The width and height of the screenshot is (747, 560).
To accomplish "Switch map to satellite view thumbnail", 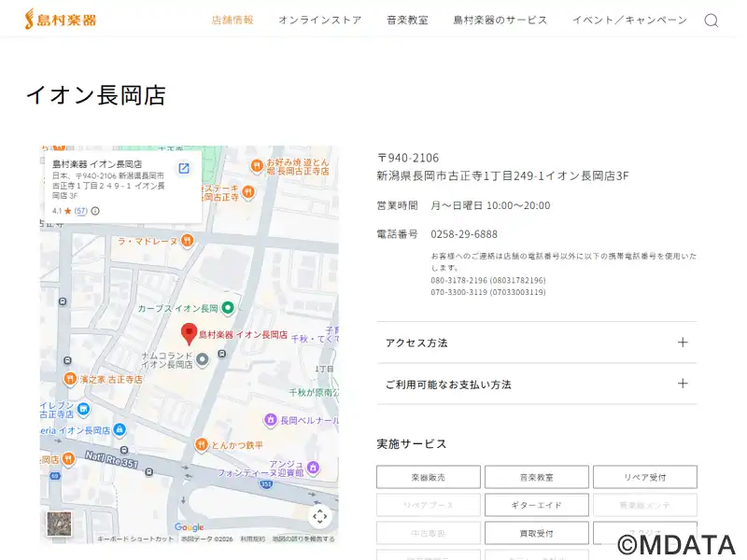I will tap(59, 524).
